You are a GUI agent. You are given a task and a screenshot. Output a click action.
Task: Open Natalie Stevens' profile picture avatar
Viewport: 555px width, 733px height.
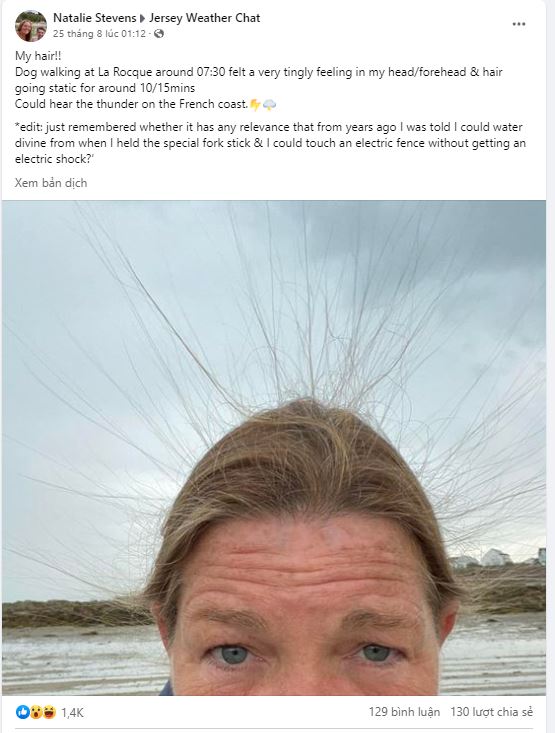(x=31, y=26)
